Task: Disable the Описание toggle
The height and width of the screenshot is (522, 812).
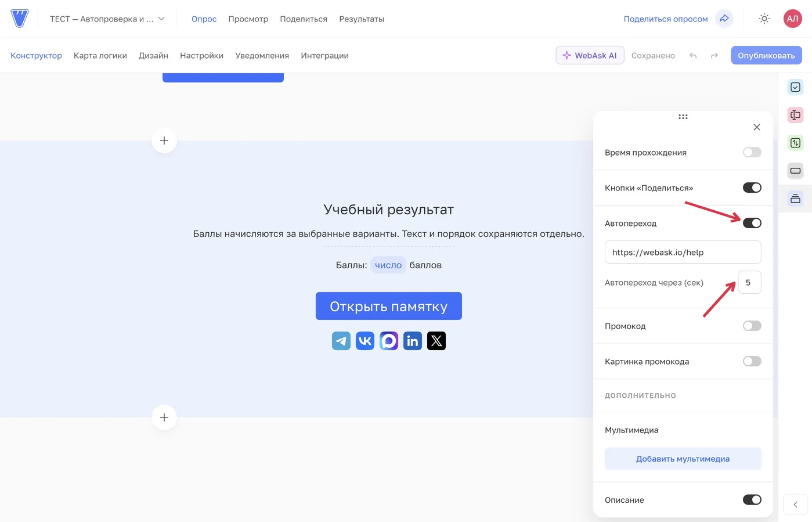Action: point(752,500)
